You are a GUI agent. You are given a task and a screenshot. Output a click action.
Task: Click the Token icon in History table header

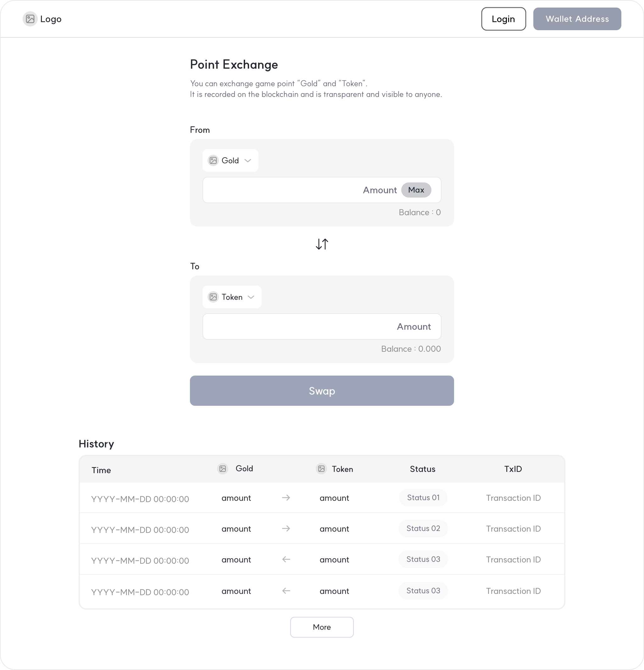point(321,469)
